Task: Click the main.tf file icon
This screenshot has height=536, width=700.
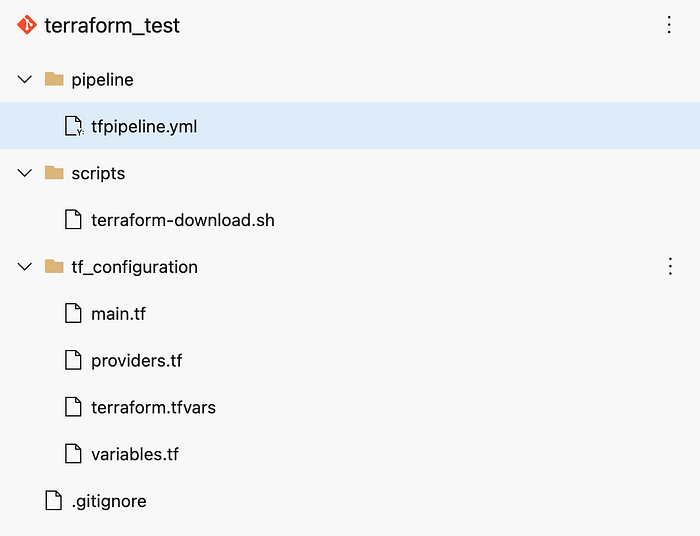Action: tap(73, 314)
